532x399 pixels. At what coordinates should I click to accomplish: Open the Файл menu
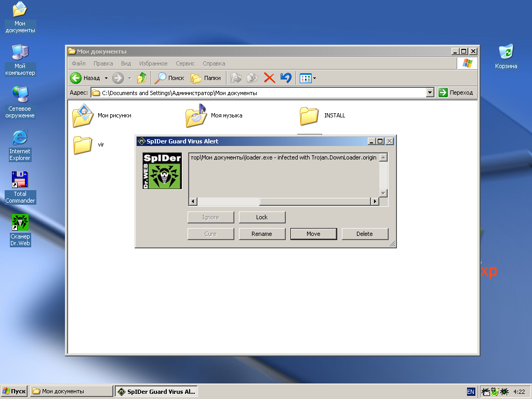pos(78,63)
